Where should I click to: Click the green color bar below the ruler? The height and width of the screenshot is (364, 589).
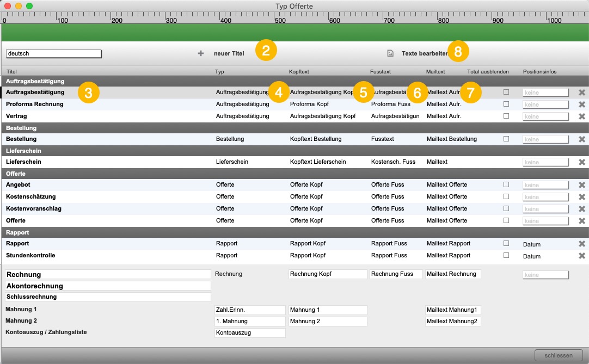tap(295, 32)
